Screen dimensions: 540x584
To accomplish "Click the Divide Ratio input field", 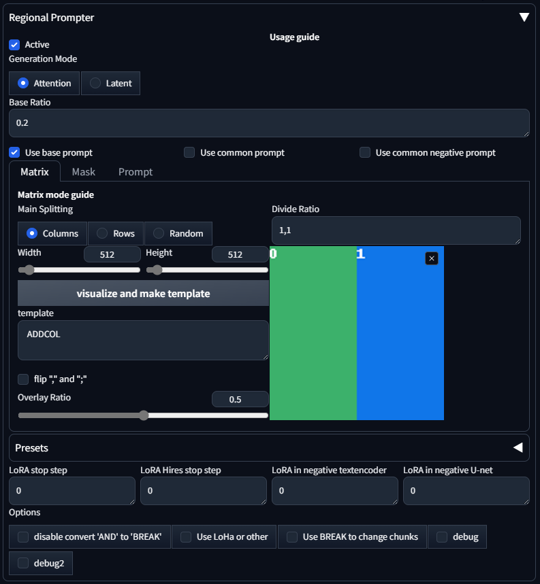I will [x=396, y=231].
